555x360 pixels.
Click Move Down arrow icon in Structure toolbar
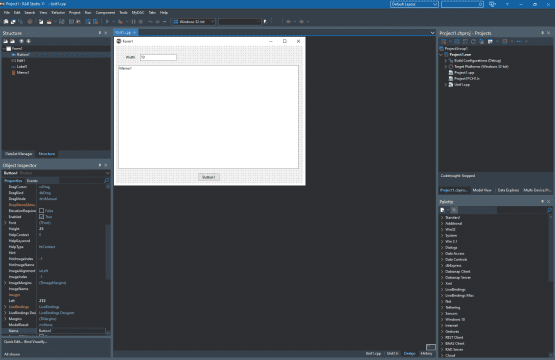point(29,41)
